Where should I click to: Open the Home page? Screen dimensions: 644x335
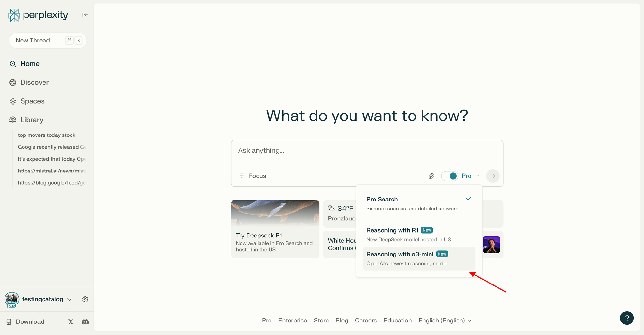[x=30, y=64]
